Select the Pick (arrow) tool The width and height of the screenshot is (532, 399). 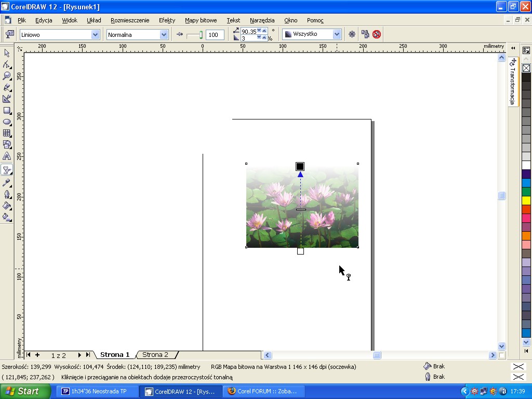[x=7, y=53]
